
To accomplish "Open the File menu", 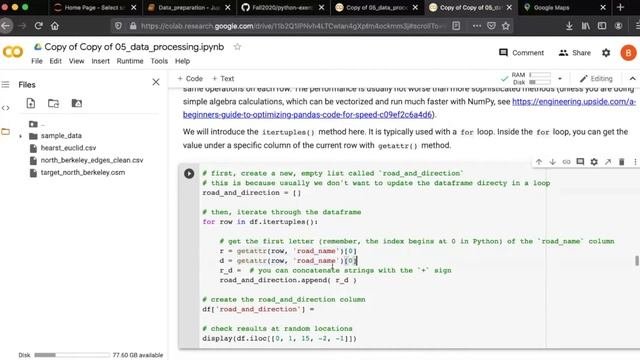I will coord(37,61).
